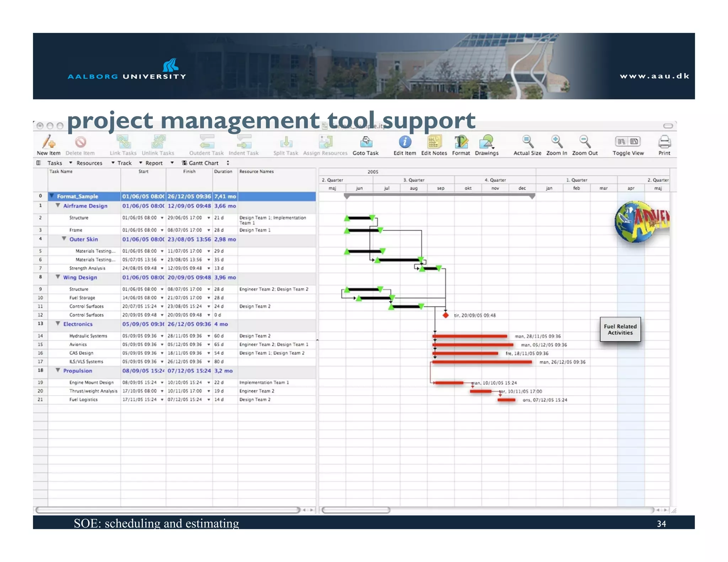Click the globe drawing image in chart
The image size is (728, 562).
coord(642,222)
